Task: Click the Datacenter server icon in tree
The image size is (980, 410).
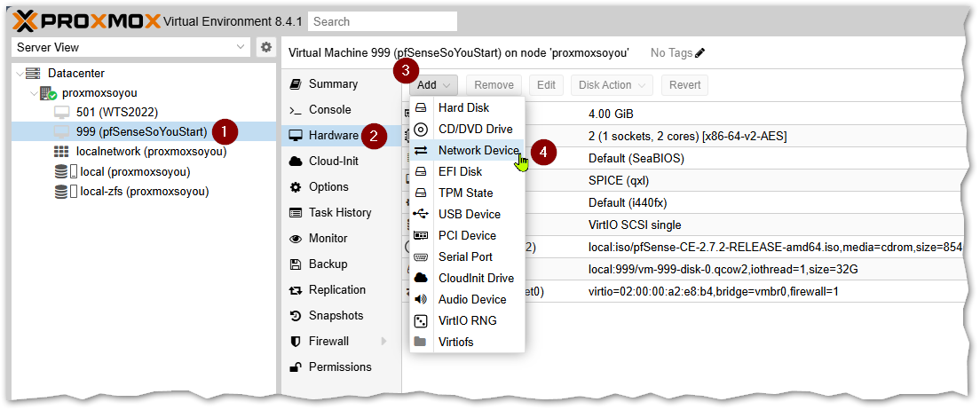Action: pyautogui.click(x=33, y=74)
